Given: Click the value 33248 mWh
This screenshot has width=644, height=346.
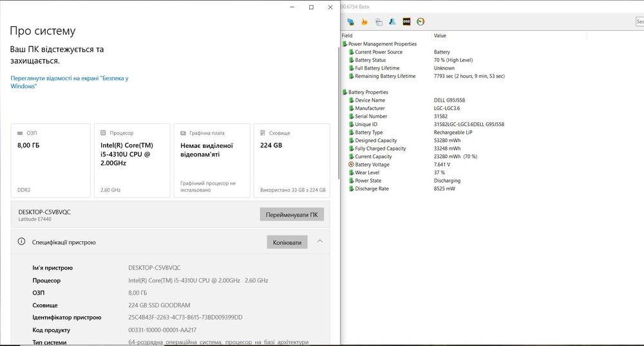Looking at the screenshot, I should pyautogui.click(x=448, y=149).
